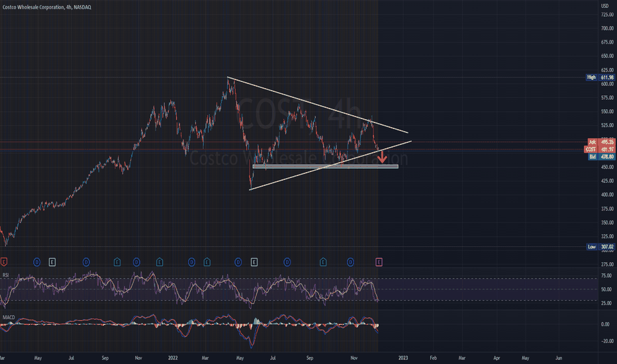
Task: Click the 650.00 price axis label
Action: coord(607,56)
